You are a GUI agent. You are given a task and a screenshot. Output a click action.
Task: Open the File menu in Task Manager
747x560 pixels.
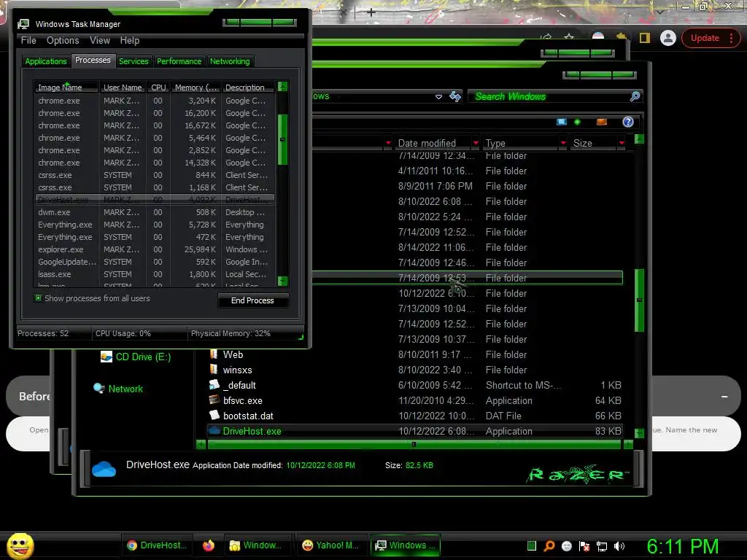tap(28, 41)
